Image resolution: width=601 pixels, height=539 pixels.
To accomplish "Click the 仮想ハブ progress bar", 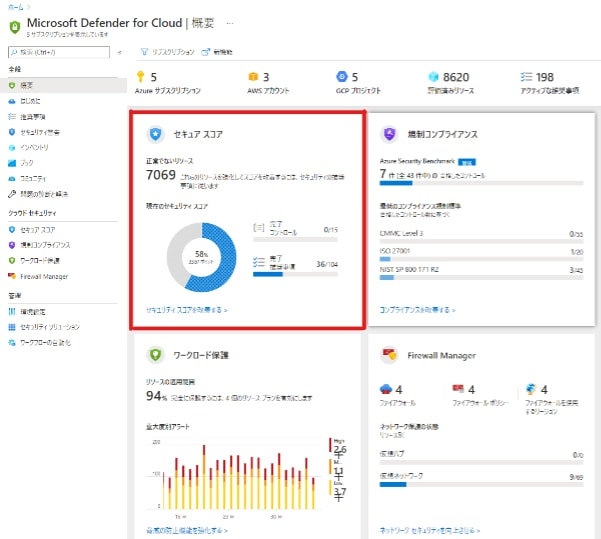I will (481, 463).
